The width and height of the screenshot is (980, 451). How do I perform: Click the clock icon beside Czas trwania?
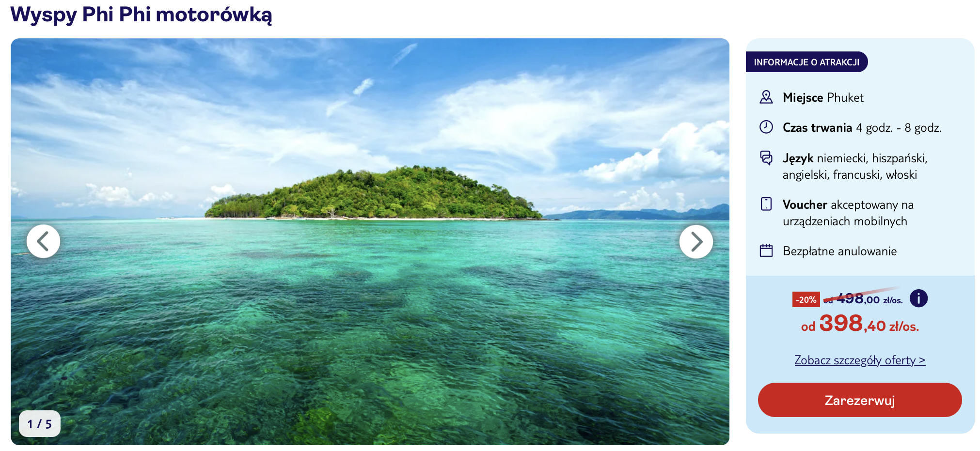[x=766, y=127]
